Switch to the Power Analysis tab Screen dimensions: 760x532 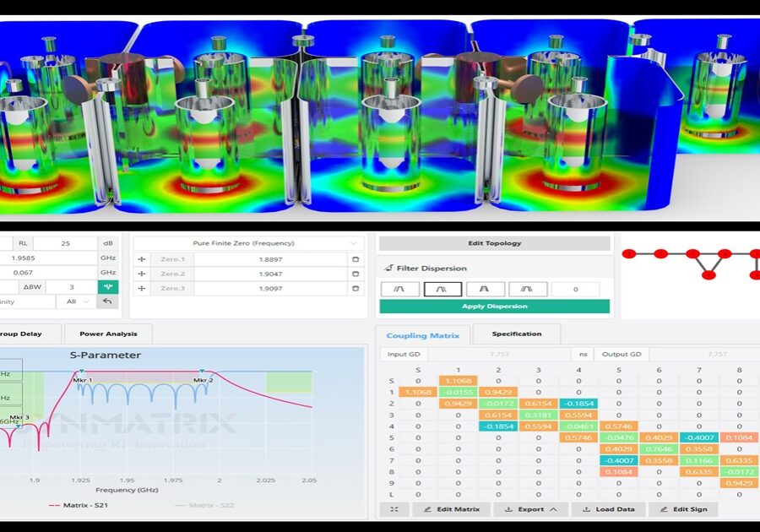tap(108, 334)
